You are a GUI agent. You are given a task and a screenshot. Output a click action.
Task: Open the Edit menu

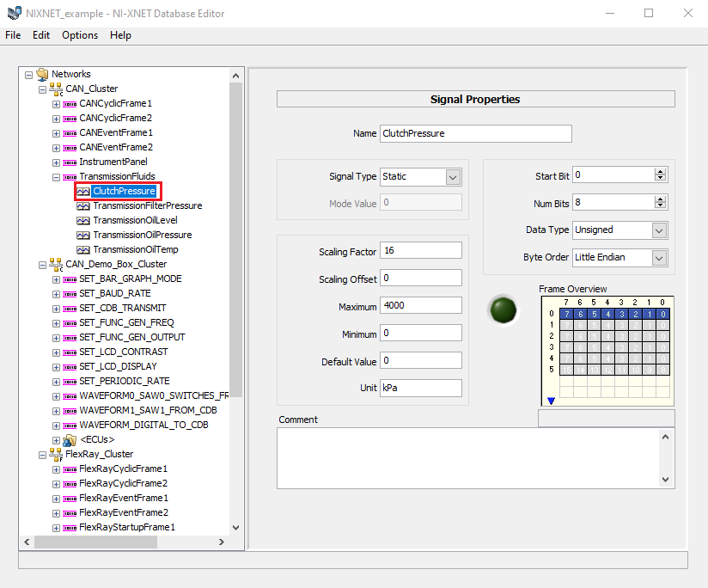pyautogui.click(x=41, y=35)
